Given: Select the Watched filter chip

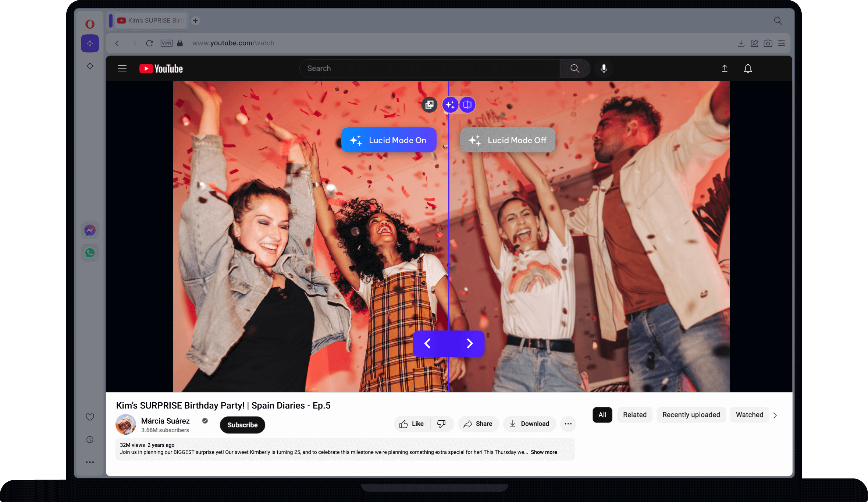Looking at the screenshot, I should tap(750, 415).
